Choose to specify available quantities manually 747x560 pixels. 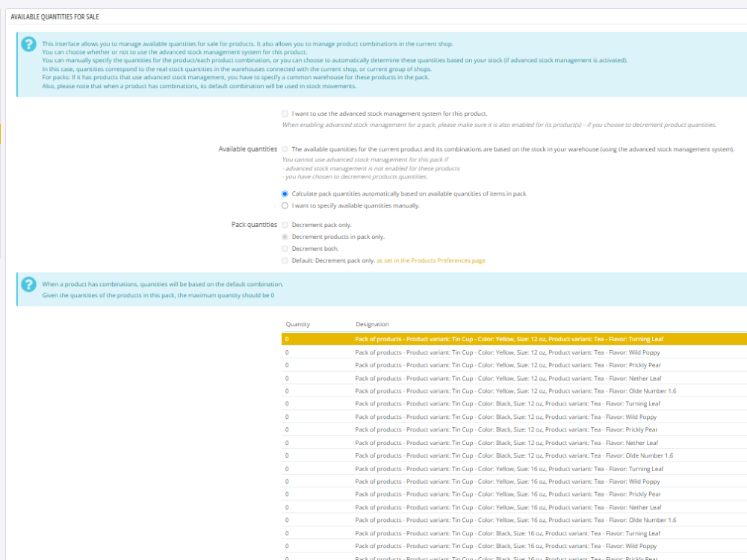(285, 205)
